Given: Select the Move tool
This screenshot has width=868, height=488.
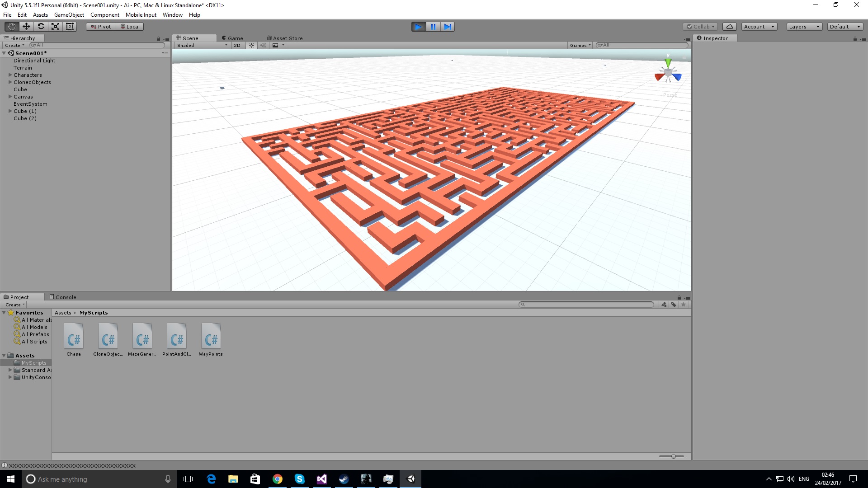Looking at the screenshot, I should coord(26,27).
